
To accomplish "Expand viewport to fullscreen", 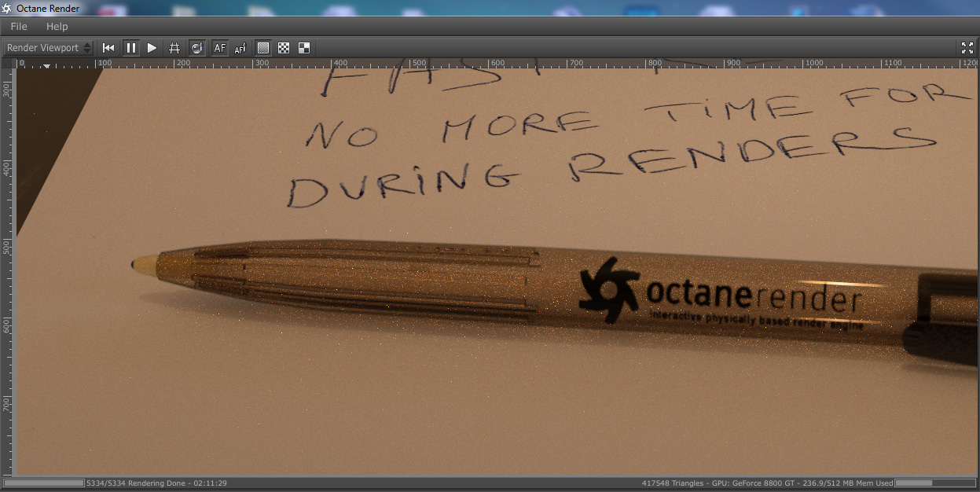I will (x=967, y=48).
